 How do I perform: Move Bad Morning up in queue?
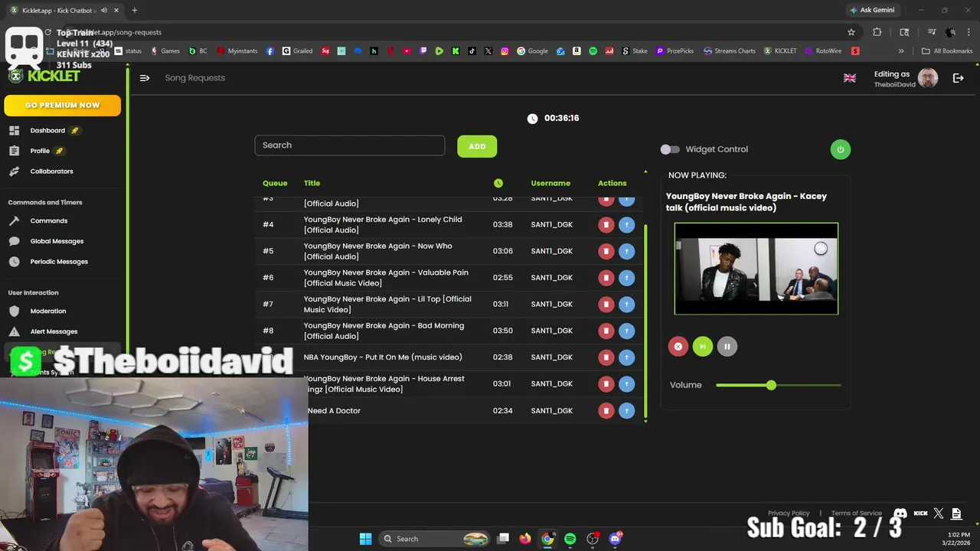(x=626, y=331)
